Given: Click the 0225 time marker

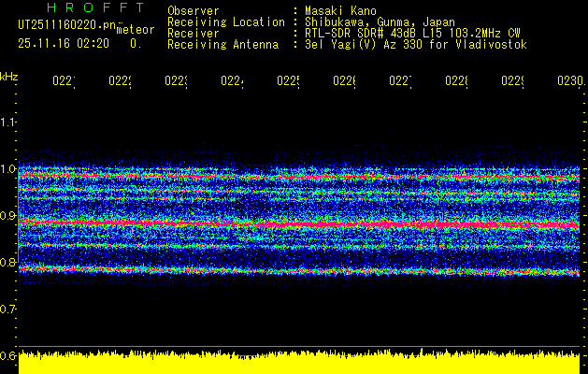Looking at the screenshot, I should pyautogui.click(x=288, y=81).
